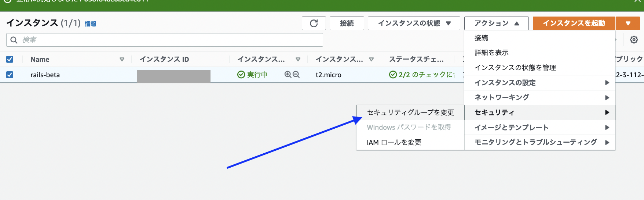Viewport: 644px width, 200px height.
Task: Close the green notification banner
Action: tap(637, 1)
